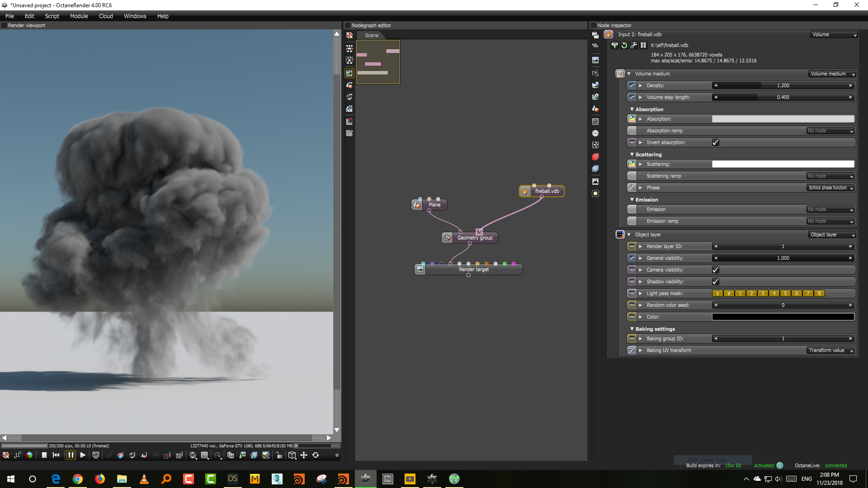This screenshot has height=488, width=868.
Task: Click color picker wheel icon in viewport toolbar
Action: point(120,455)
